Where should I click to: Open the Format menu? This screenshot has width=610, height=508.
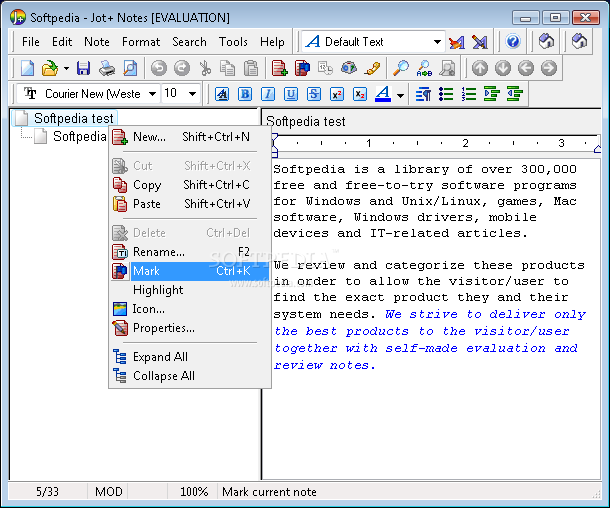141,42
